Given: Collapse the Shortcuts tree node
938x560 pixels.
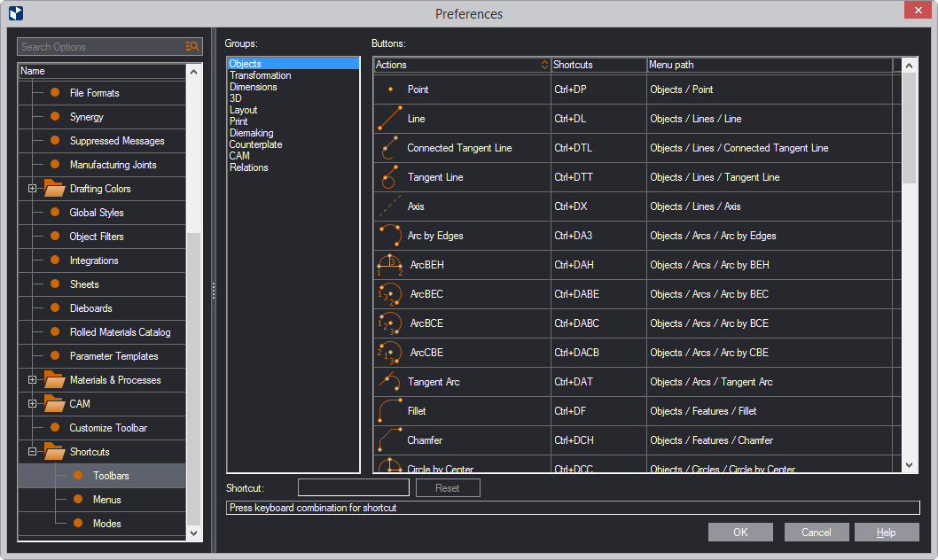Looking at the screenshot, I should tap(33, 452).
